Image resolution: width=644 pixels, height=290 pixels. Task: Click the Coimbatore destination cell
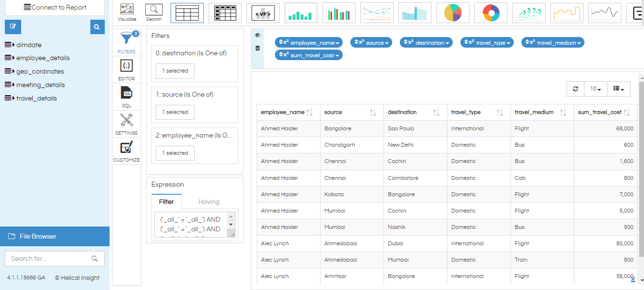[x=415, y=178]
